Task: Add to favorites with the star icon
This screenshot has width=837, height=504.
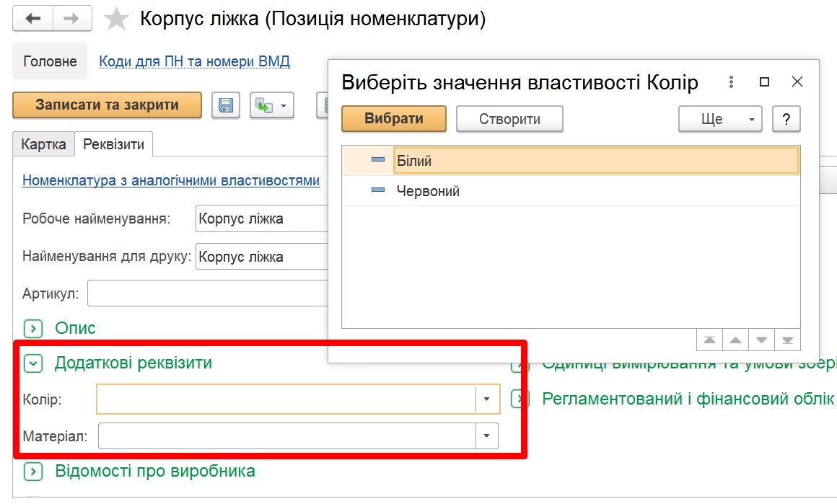Action: 116,19
